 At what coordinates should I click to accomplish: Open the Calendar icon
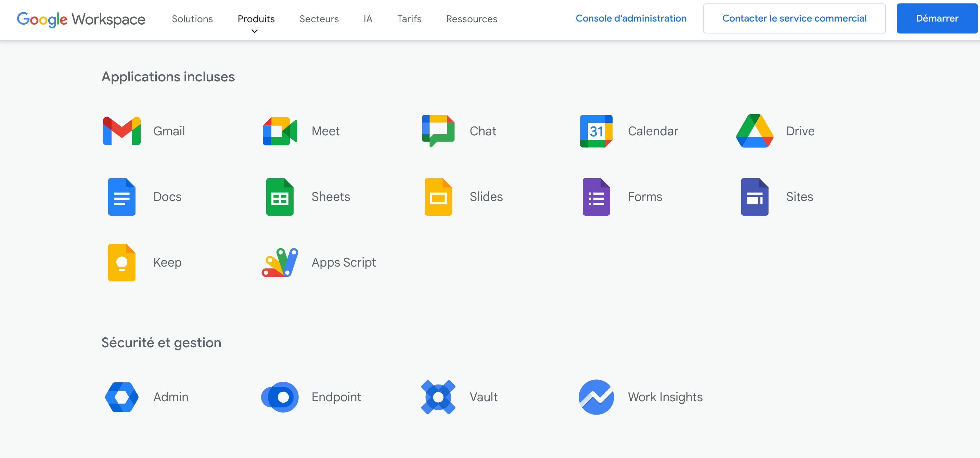coord(596,131)
